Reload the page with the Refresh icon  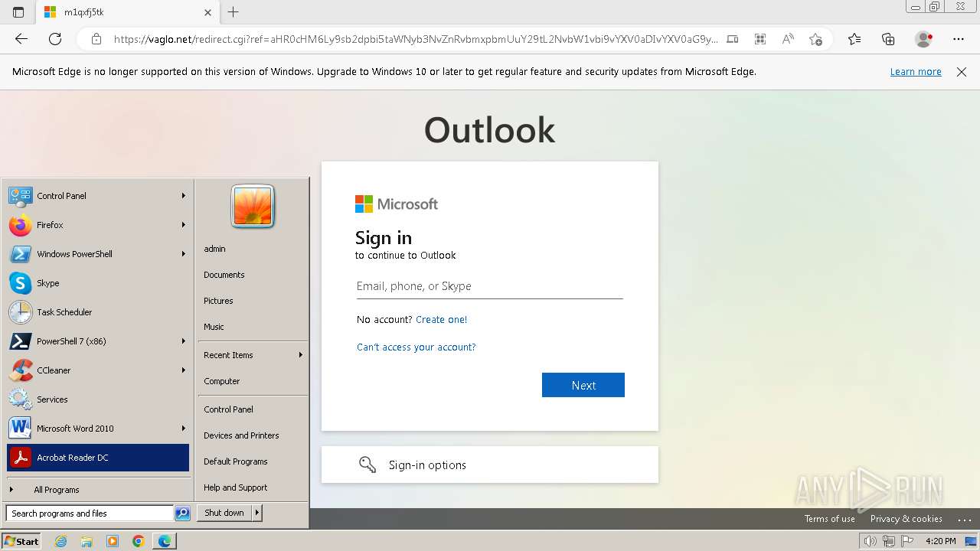[x=55, y=39]
